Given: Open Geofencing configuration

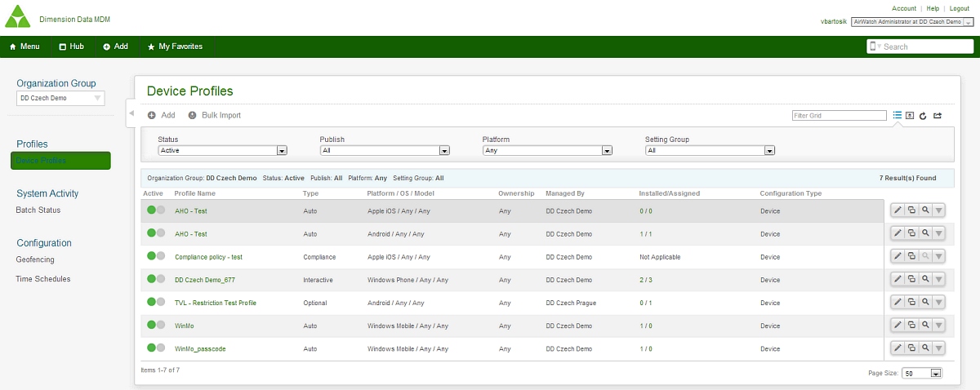Looking at the screenshot, I should (35, 259).
